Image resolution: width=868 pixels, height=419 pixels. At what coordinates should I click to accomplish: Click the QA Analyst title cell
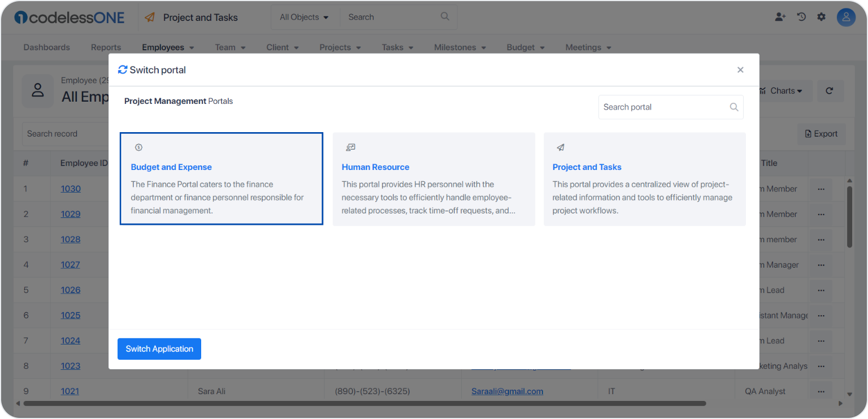[x=765, y=391]
